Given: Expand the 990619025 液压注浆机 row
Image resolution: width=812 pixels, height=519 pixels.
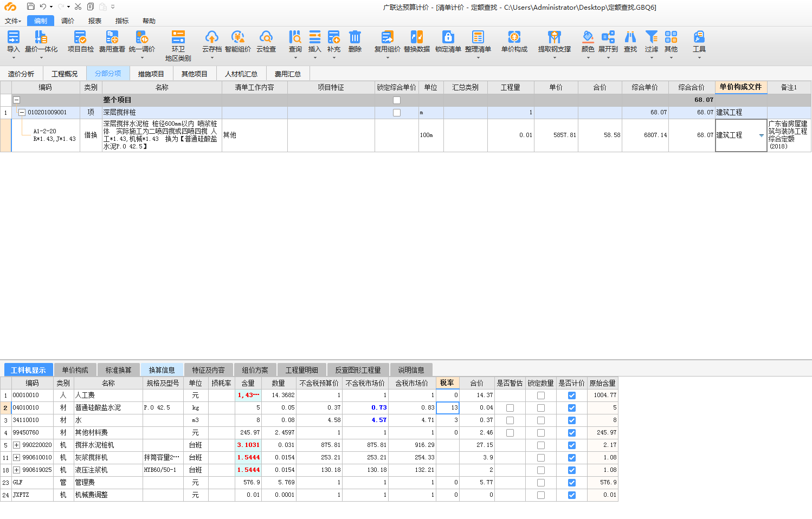Looking at the screenshot, I should point(17,470).
